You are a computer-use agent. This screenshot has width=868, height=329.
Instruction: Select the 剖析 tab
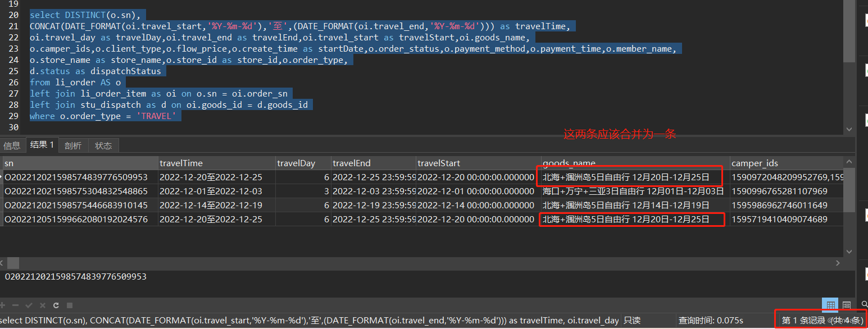tap(72, 145)
